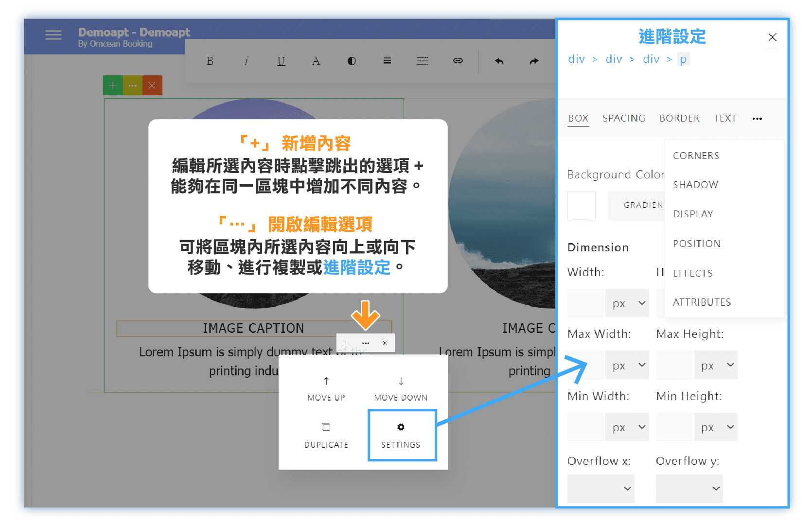812x525 pixels.
Task: Select ATTRIBUTES from the more menu
Action: (x=702, y=302)
